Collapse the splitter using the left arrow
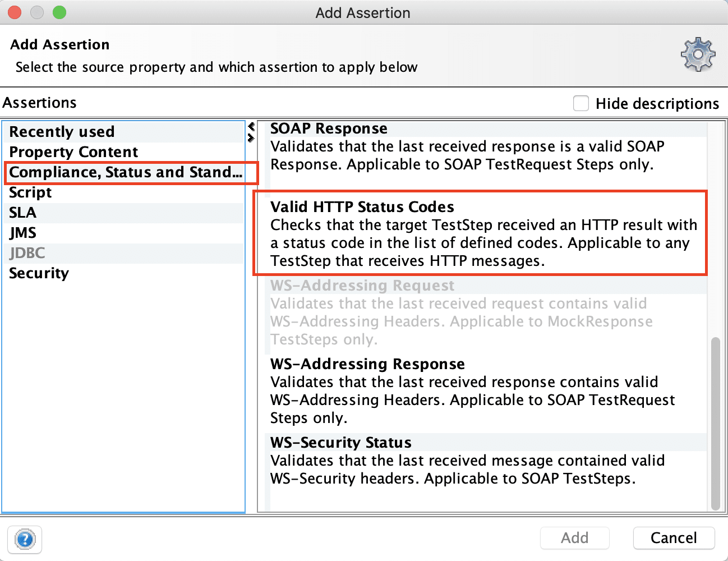 [251, 127]
